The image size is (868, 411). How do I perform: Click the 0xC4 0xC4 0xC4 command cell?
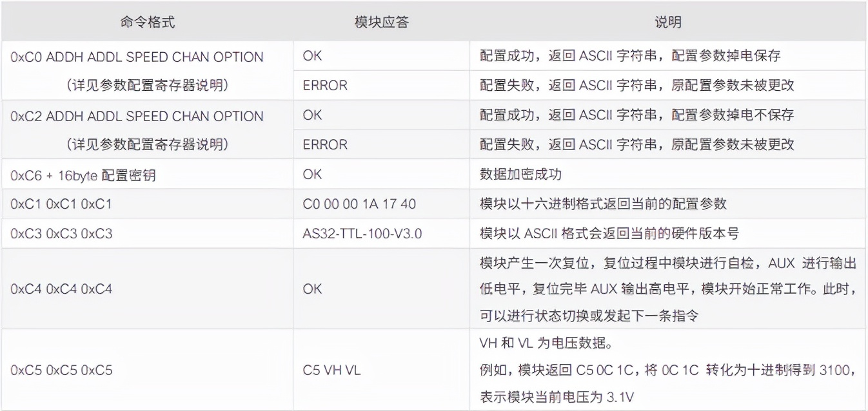click(x=61, y=289)
